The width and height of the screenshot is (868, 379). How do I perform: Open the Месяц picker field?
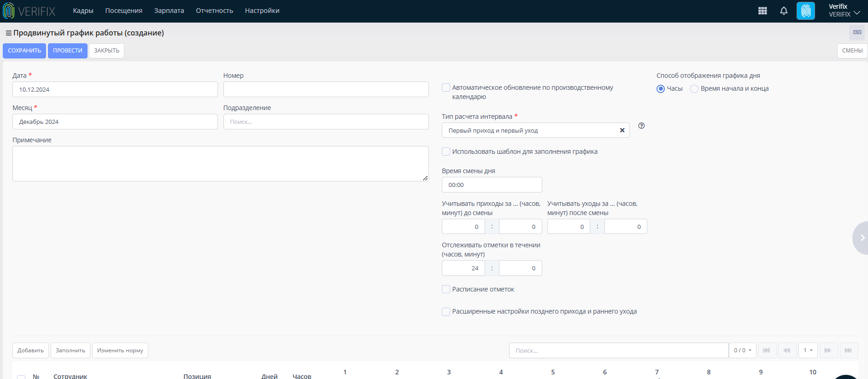tap(115, 122)
